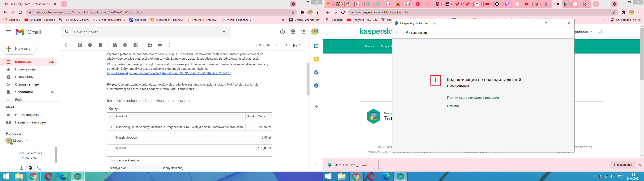Hide Gmail side panel with chevron

point(316,165)
